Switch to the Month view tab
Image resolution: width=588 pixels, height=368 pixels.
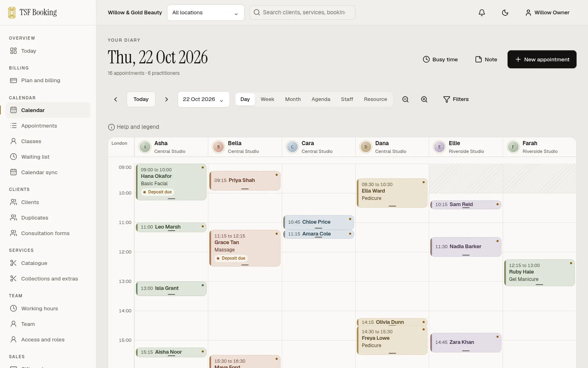tap(293, 99)
